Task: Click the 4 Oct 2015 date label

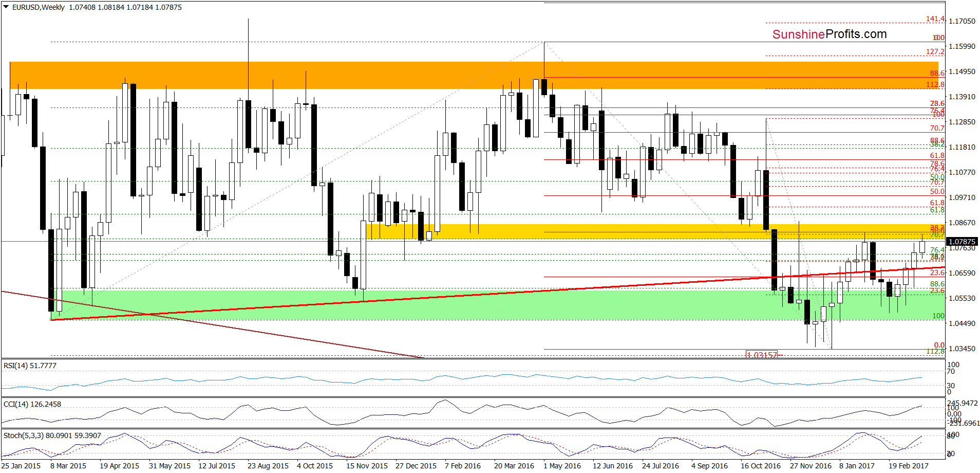Action: click(x=315, y=466)
